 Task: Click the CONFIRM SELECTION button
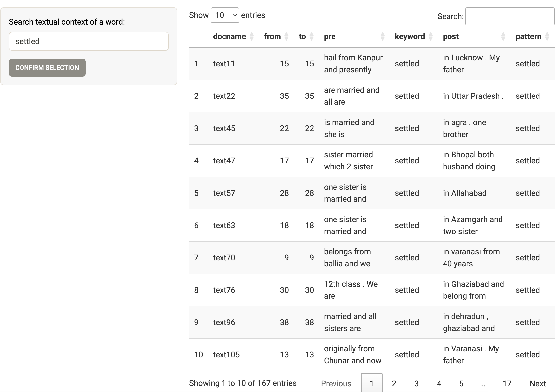(x=47, y=68)
